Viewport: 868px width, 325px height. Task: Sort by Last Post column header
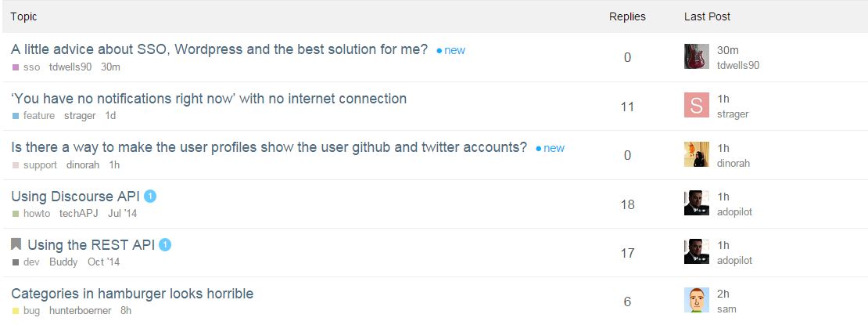707,16
